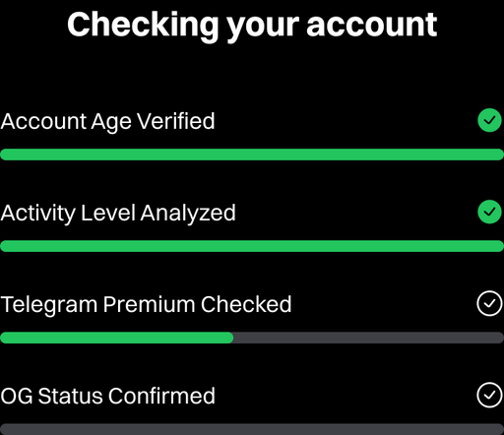Click the word account in the heading
Screen dimensions: 504x435
pos(372,26)
